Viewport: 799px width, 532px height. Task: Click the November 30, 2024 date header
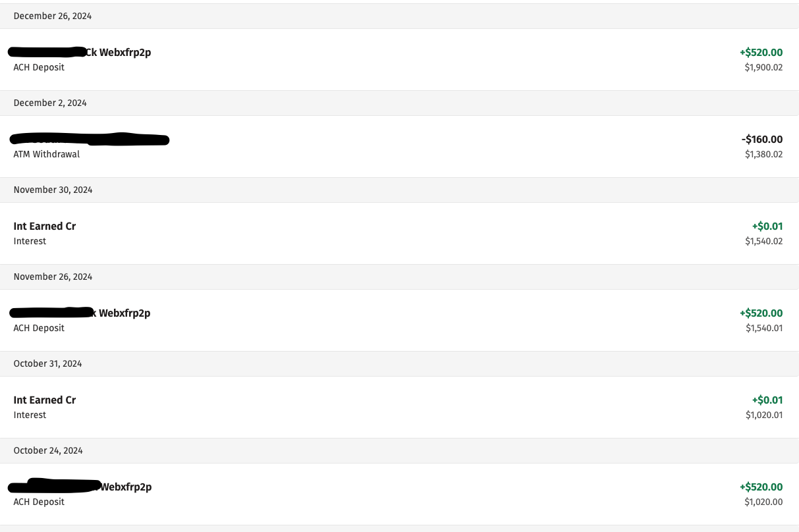pos(53,190)
